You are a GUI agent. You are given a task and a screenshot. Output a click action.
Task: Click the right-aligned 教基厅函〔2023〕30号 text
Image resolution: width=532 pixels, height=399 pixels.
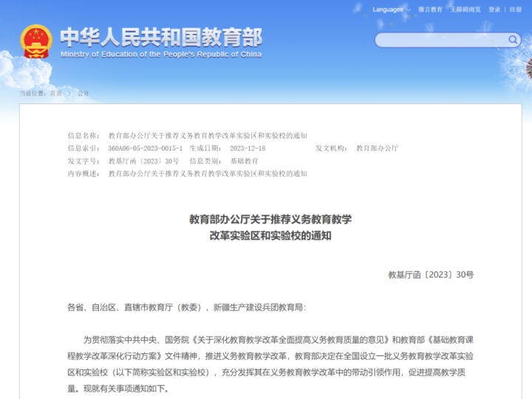tap(431, 275)
